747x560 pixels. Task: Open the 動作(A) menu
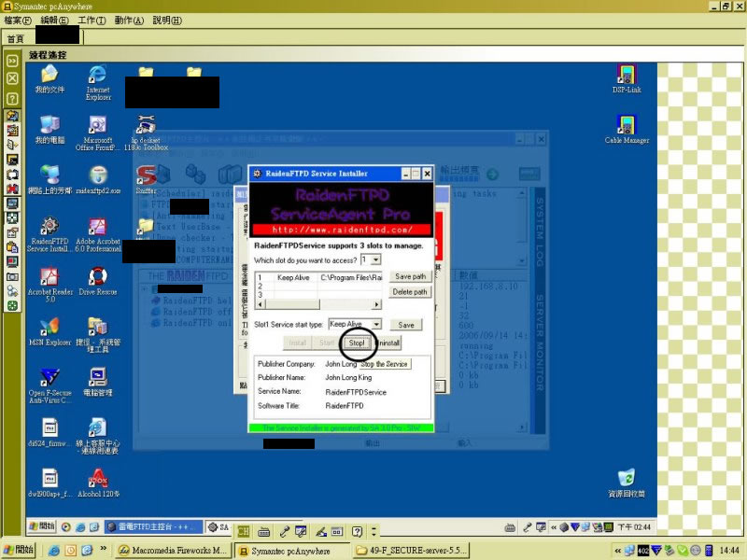pos(129,21)
